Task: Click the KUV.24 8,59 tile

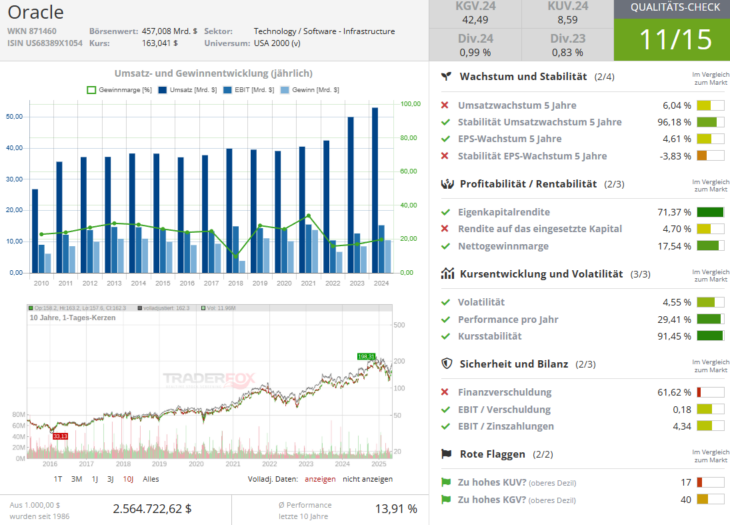Action: (568, 13)
